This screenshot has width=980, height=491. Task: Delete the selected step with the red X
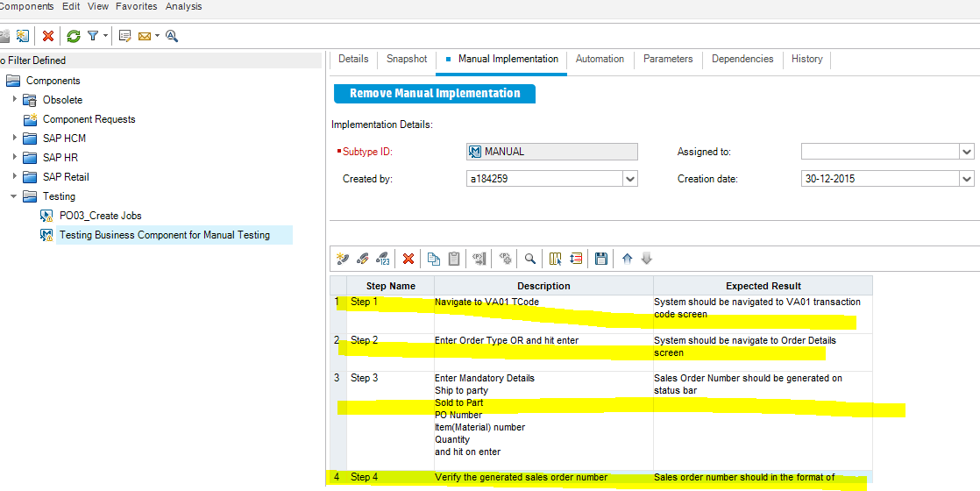(x=408, y=259)
